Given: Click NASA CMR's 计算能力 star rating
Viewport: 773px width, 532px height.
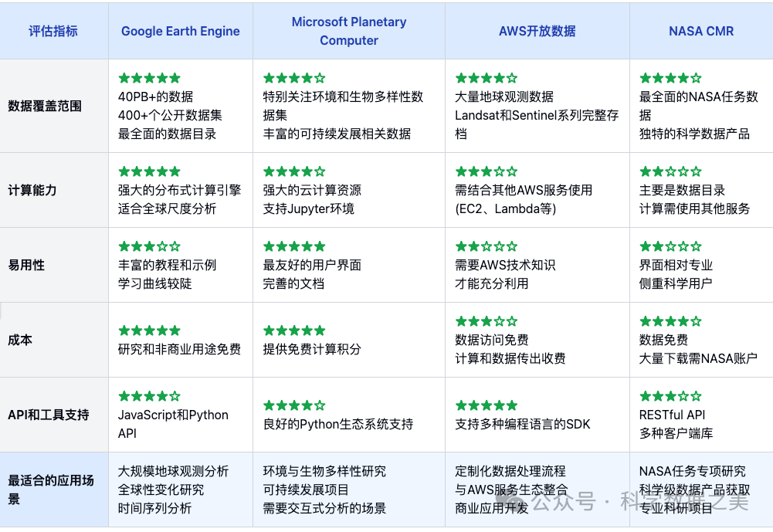Looking at the screenshot, I should pos(670,171).
